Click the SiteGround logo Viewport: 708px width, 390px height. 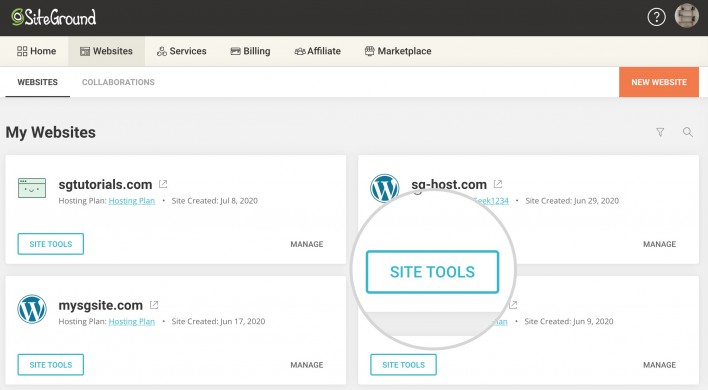point(54,17)
